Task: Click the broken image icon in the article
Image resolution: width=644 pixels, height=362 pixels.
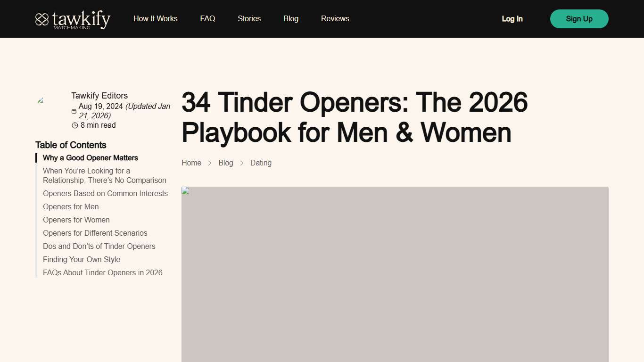Action: point(185,191)
